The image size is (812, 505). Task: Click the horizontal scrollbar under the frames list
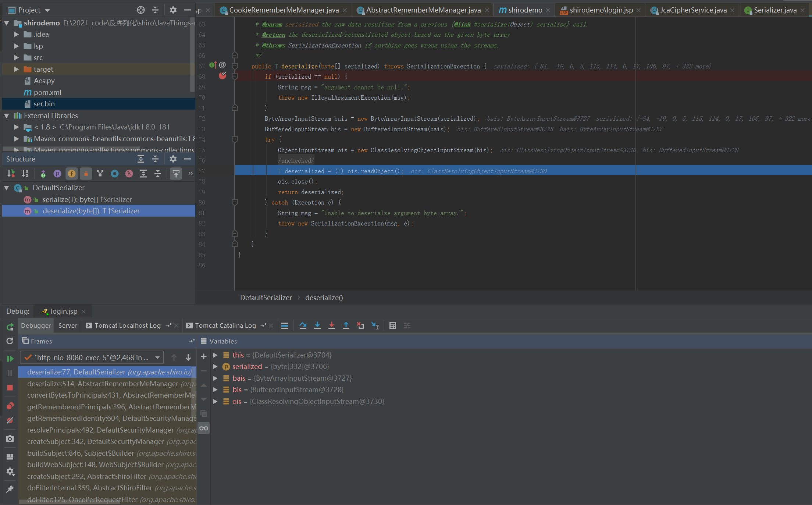click(x=70, y=502)
